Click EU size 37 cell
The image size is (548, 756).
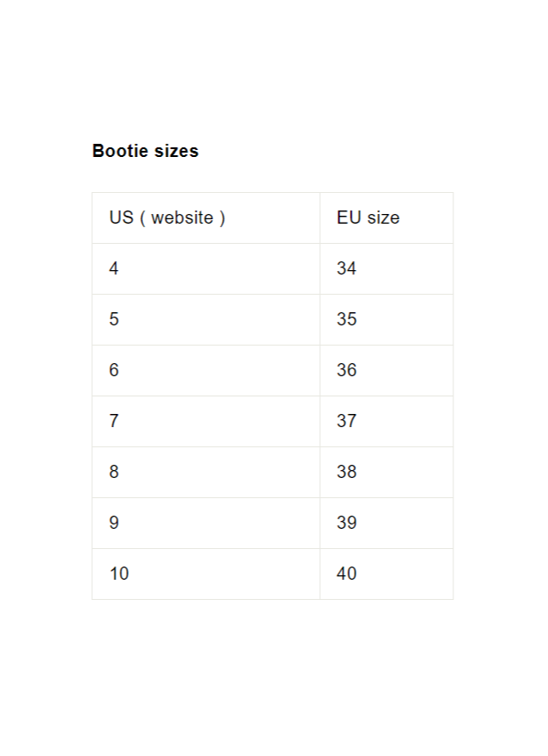point(387,421)
